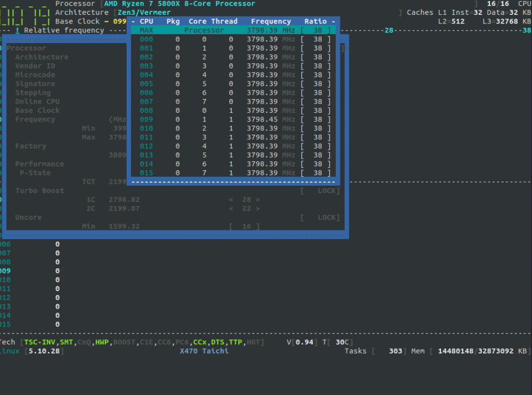This screenshot has width=532, height=395.
Task: Select CPU 012 row in the frequency popup
Action: pyautogui.click(x=234, y=146)
